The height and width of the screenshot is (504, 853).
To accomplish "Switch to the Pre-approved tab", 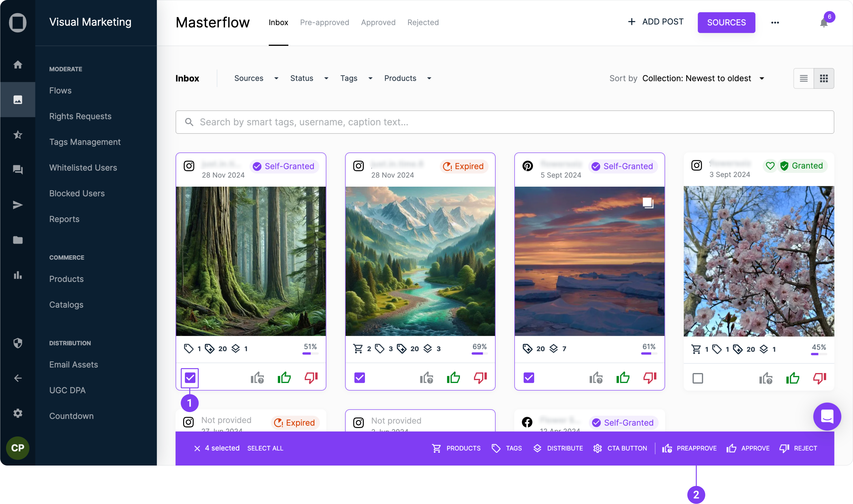I will 324,22.
